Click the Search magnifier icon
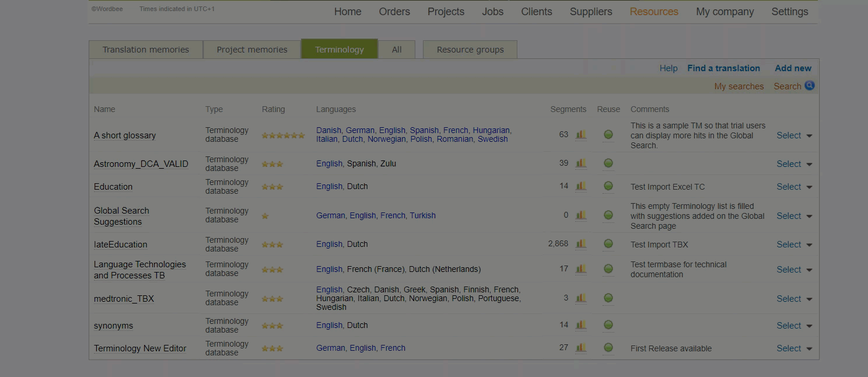 pos(809,86)
